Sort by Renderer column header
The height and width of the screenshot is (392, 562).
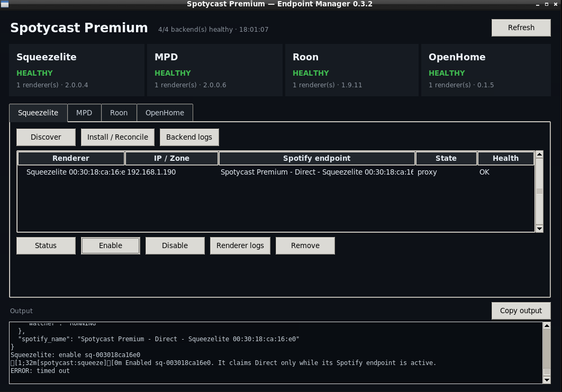tap(71, 158)
